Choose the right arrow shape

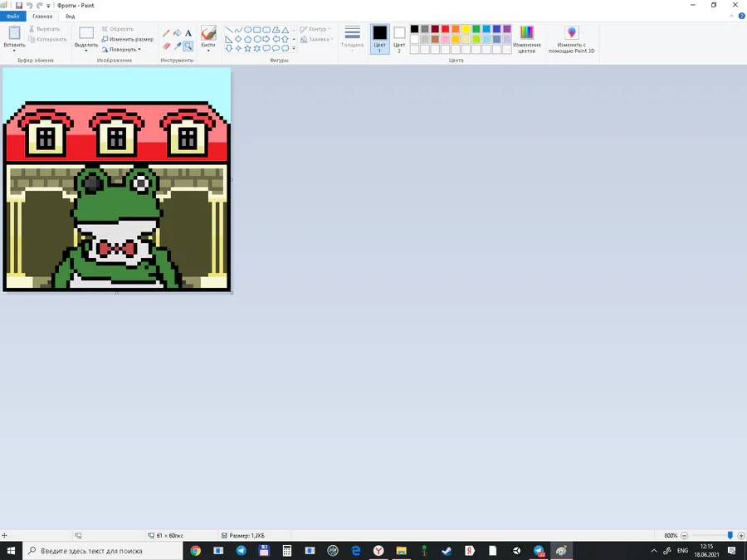click(x=266, y=39)
